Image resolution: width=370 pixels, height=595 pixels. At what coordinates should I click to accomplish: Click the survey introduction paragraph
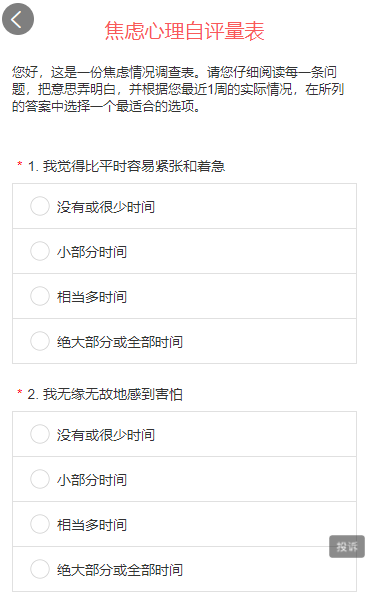tap(178, 89)
